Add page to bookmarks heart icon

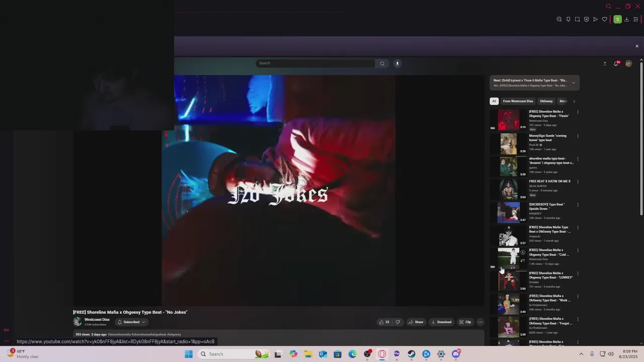pos(604,20)
